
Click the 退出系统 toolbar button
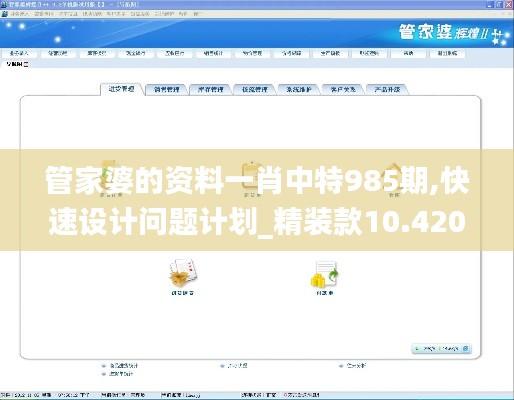[447, 53]
